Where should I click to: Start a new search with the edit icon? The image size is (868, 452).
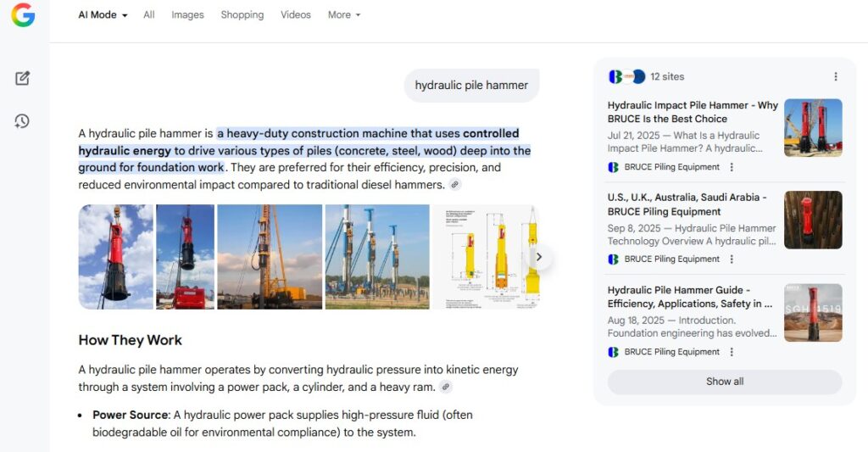(23, 79)
